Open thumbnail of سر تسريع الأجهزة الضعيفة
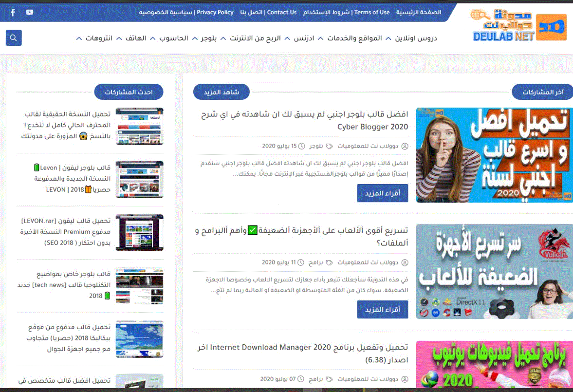Screen dimensions: 573x392 pyautogui.click(x=495, y=271)
